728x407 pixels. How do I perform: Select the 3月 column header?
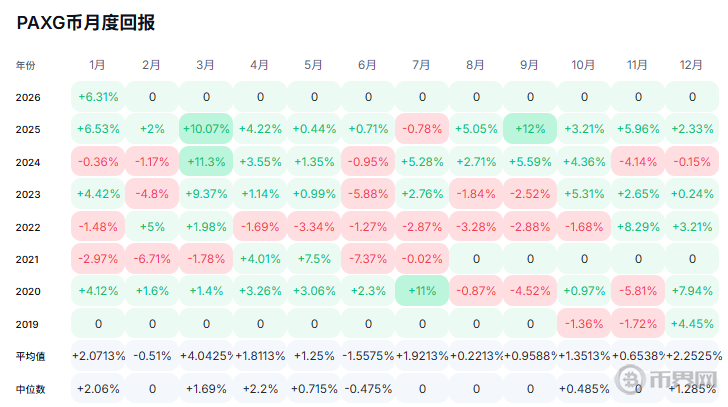tap(205, 65)
